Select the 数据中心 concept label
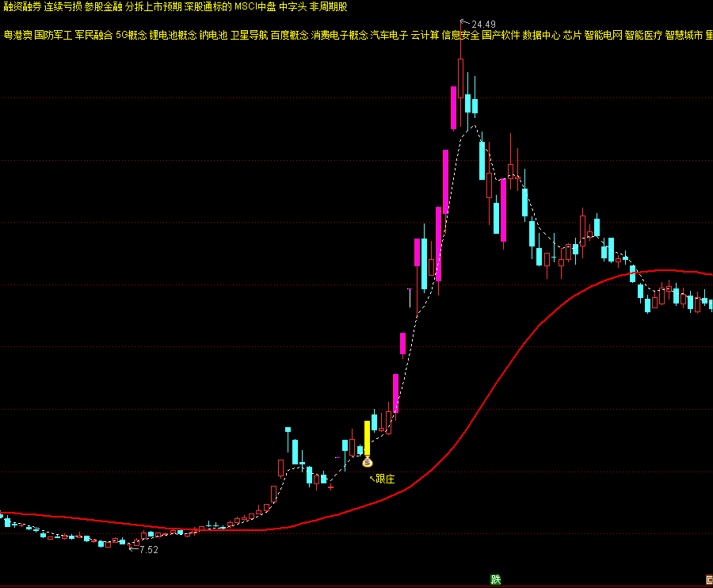The width and height of the screenshot is (713, 588). tap(541, 35)
